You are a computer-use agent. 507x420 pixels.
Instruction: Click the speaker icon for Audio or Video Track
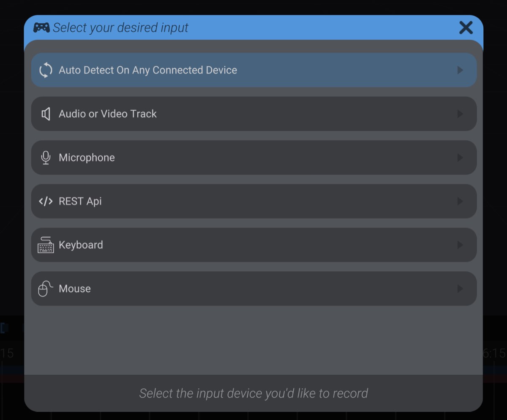coord(46,114)
